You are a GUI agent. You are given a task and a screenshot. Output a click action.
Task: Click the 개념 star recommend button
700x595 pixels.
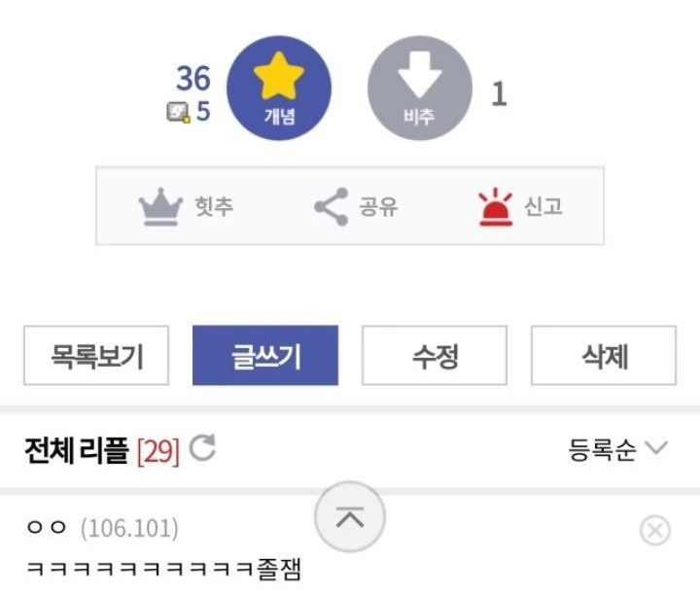[279, 87]
